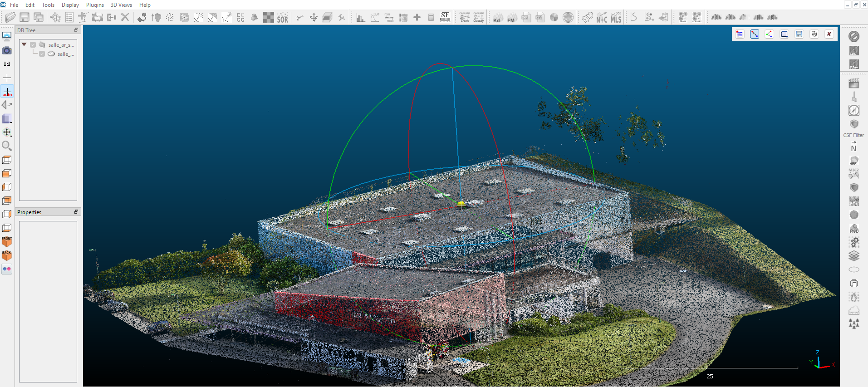Open the File menu
Viewport: 868px width, 387px height.
tap(14, 5)
